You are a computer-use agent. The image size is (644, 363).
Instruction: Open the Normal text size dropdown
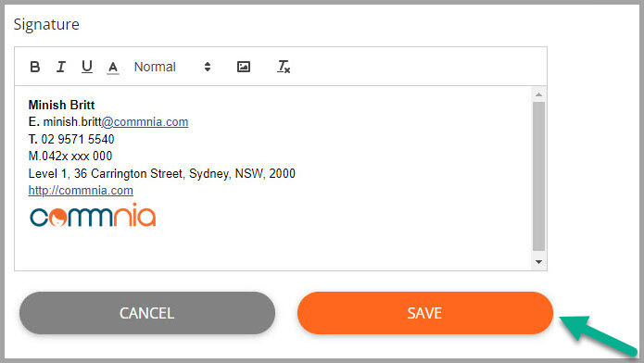point(172,67)
